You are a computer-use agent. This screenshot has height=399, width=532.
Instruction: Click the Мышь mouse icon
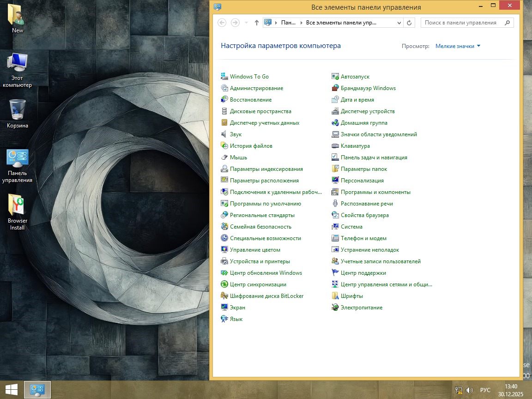pos(224,157)
